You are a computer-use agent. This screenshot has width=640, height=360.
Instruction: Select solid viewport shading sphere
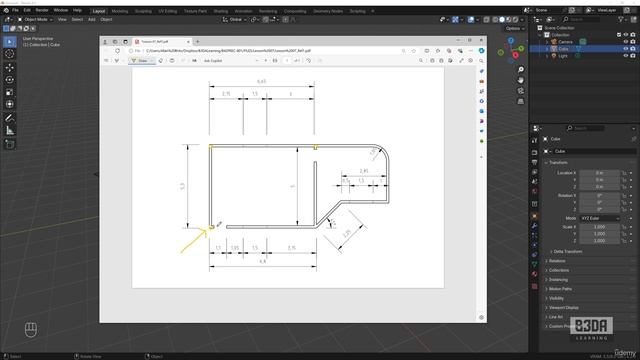point(502,19)
